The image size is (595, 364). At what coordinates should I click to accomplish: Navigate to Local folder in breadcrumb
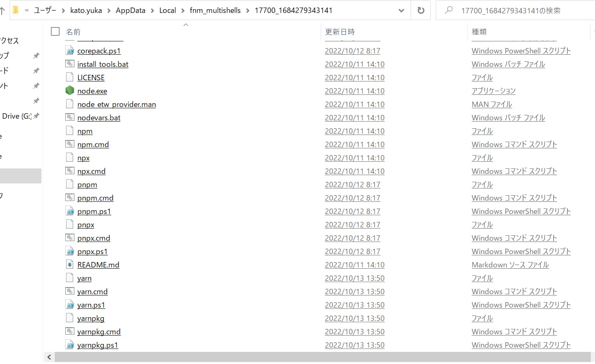tap(167, 10)
